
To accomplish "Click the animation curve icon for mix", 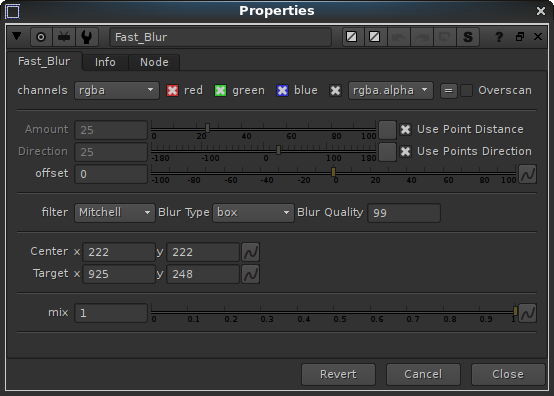I will pos(528,313).
